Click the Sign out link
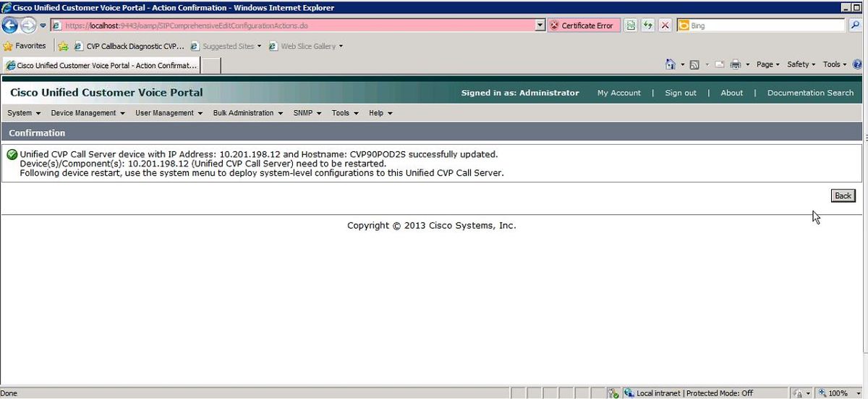The height and width of the screenshot is (399, 868). point(681,93)
